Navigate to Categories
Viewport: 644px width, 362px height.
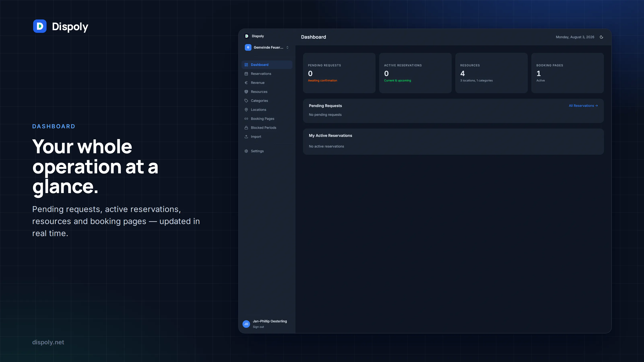267,101
